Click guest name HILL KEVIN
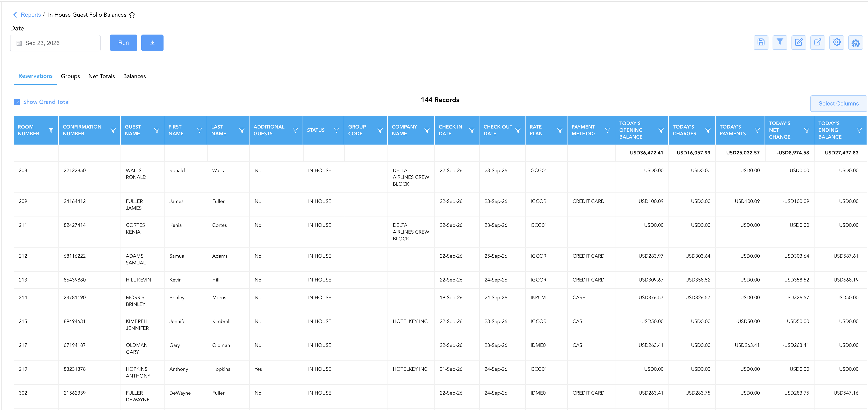 [x=138, y=280]
